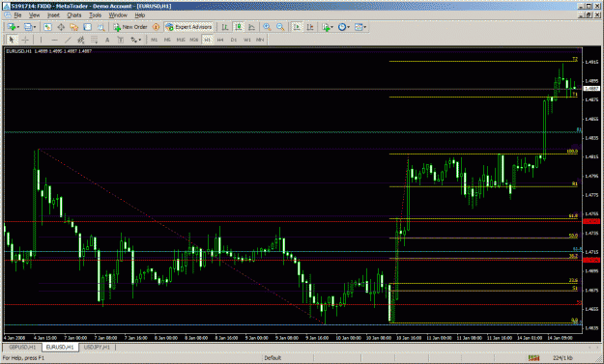Expand the Indicators dropdown arrow
Viewport: 604px width, 364px height.
click(x=332, y=27)
